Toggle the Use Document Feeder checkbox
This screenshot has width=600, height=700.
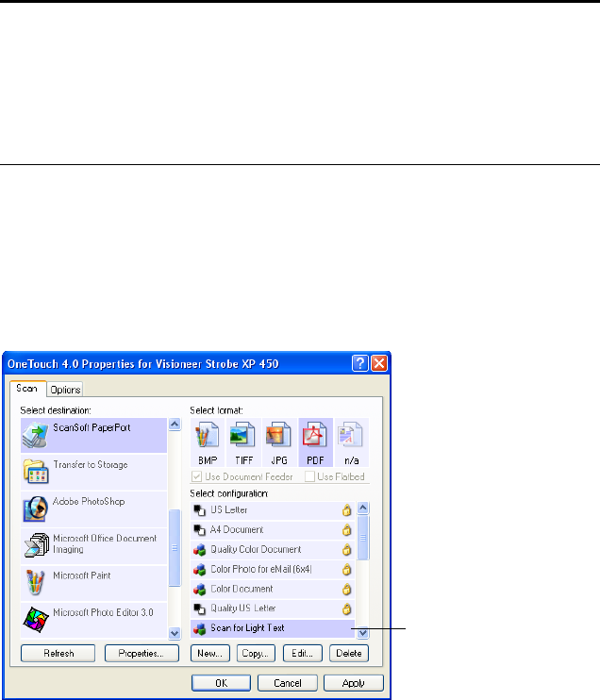coord(196,476)
